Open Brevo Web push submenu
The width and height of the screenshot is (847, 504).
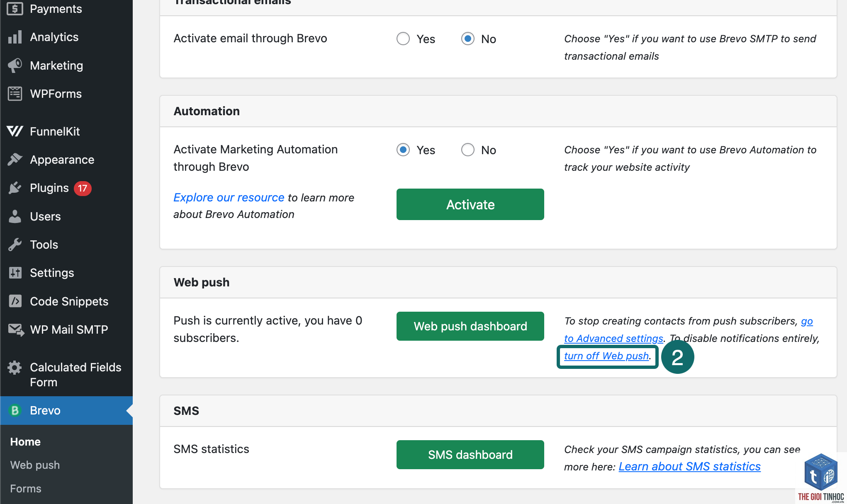[x=35, y=465]
